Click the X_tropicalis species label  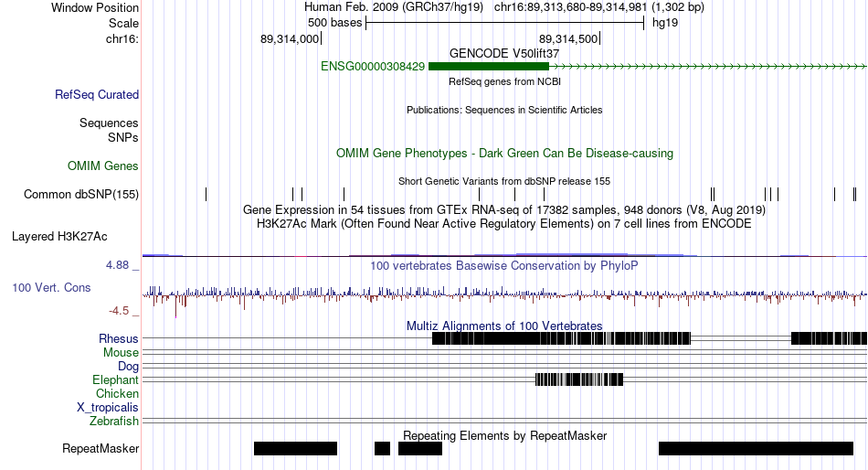coord(108,408)
